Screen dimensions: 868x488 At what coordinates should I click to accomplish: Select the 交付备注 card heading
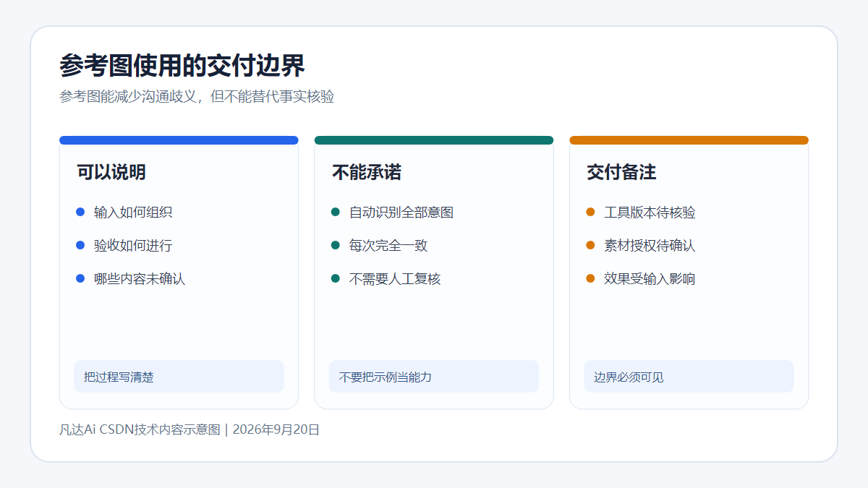pos(621,172)
